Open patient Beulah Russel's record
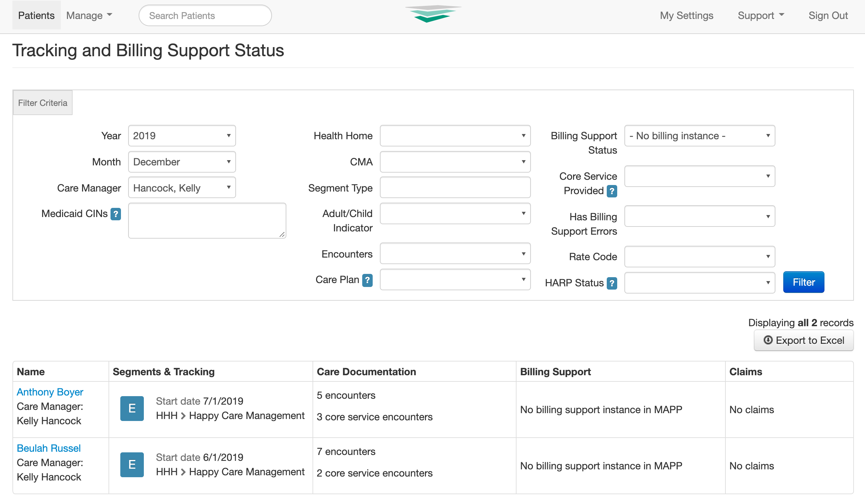This screenshot has width=865, height=504. [49, 448]
